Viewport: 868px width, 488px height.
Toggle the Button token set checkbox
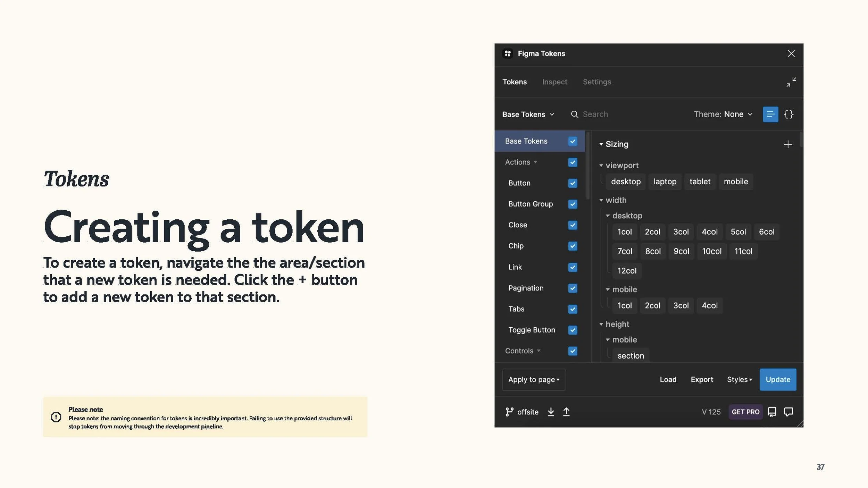[x=573, y=183]
